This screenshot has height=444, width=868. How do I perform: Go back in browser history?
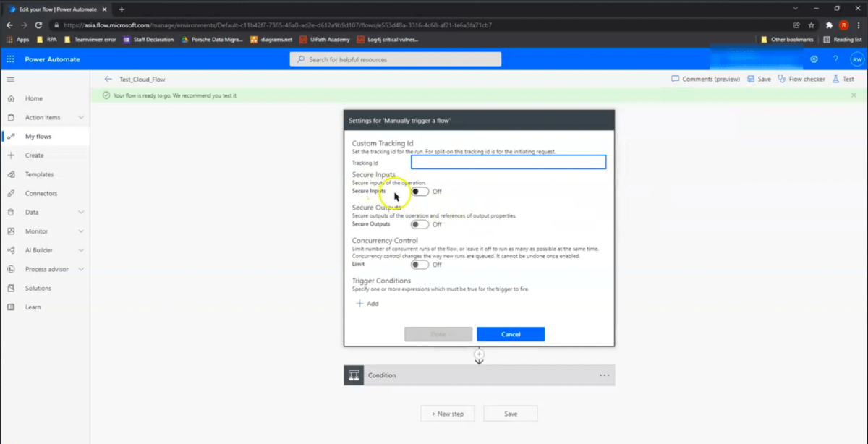pos(9,25)
